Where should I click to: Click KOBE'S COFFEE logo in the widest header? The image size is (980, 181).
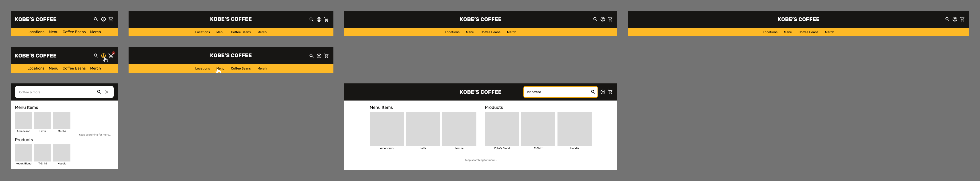tap(798, 19)
